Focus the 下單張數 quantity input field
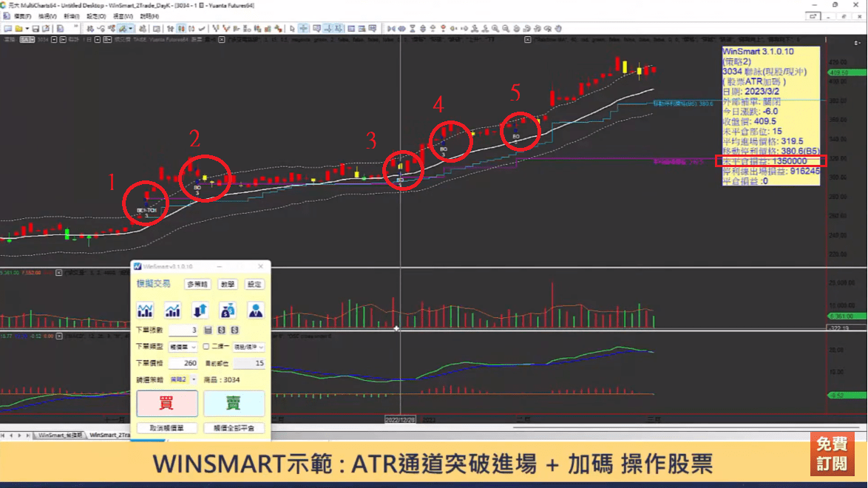 coord(183,330)
